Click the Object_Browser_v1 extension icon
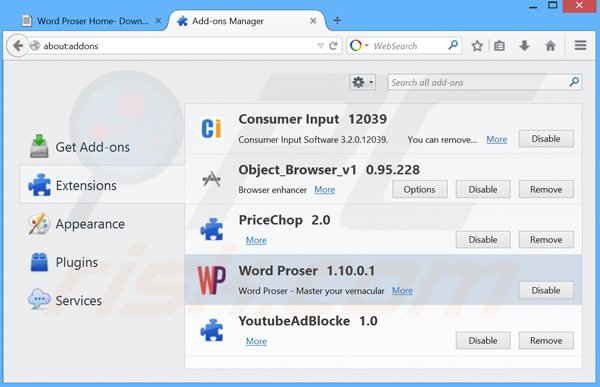This screenshot has height=387, width=600. click(211, 179)
